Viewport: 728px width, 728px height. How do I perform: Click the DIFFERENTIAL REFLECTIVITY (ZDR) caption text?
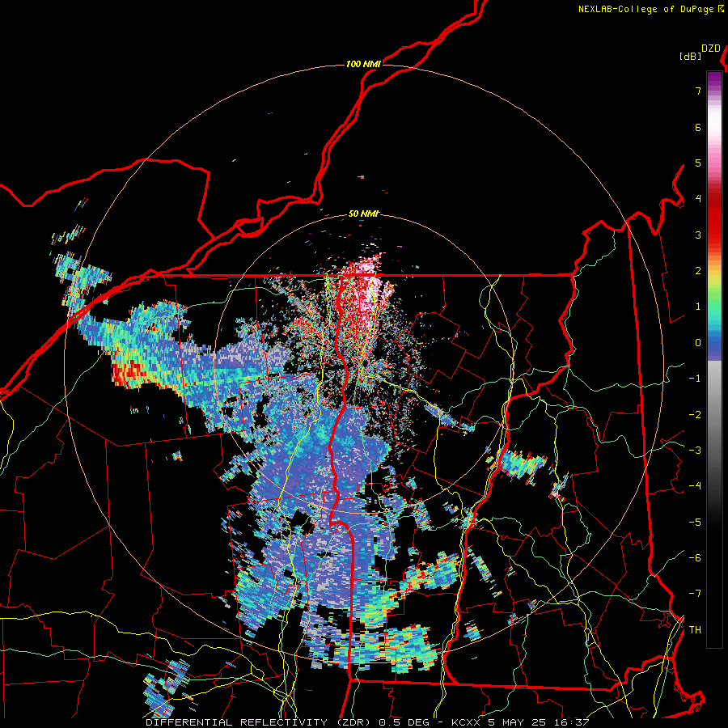click(258, 722)
